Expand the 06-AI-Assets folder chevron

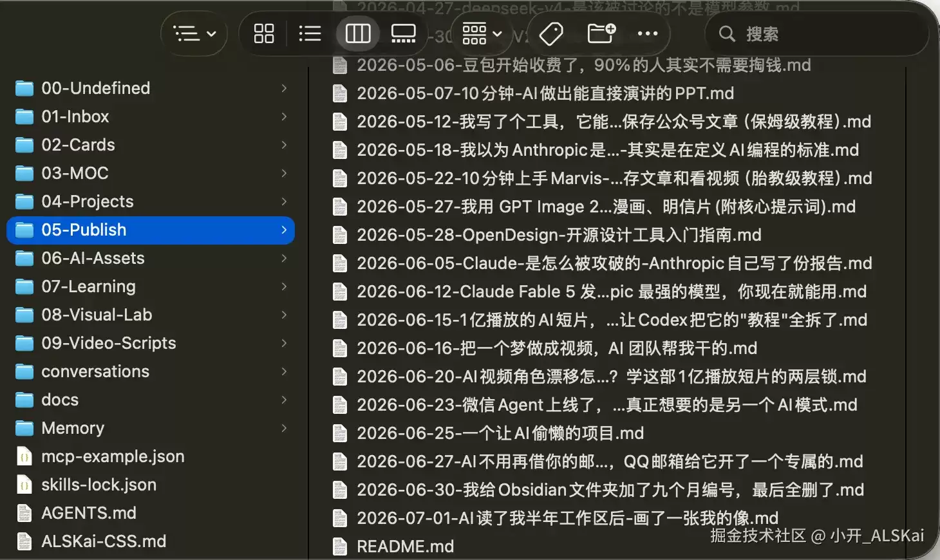pos(284,258)
